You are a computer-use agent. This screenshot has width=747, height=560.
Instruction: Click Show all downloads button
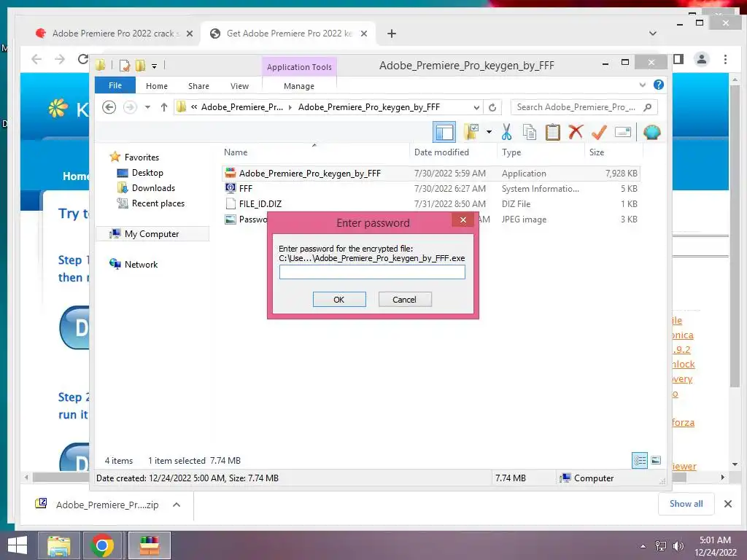coord(686,504)
